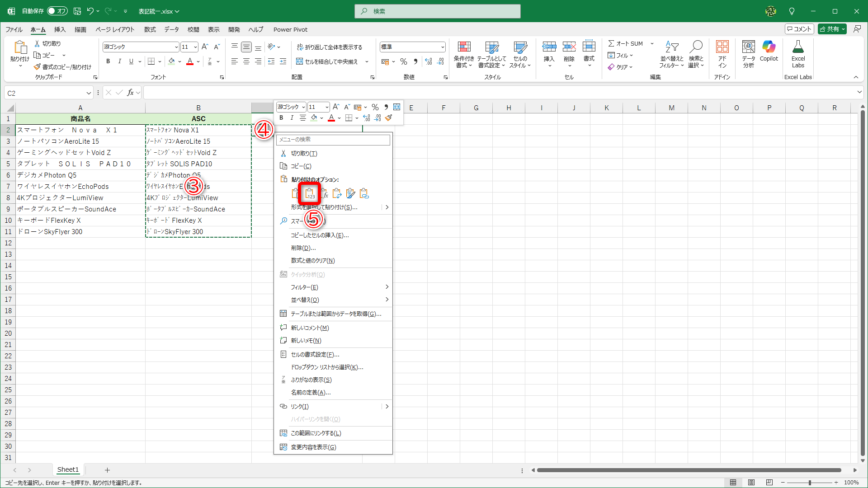The height and width of the screenshot is (488, 868).
Task: Click the Format Painter brush in ribbon
Action: click(38, 67)
